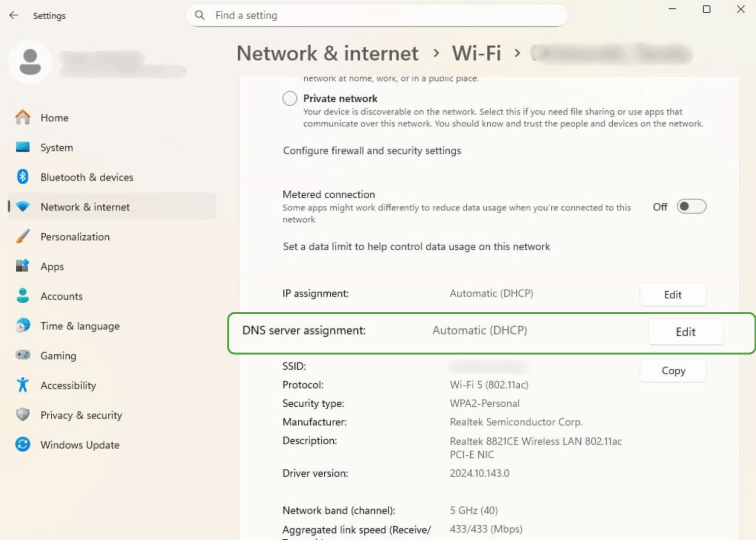The width and height of the screenshot is (756, 540).
Task: Click the Network & internet breadcrumb
Action: click(x=327, y=53)
